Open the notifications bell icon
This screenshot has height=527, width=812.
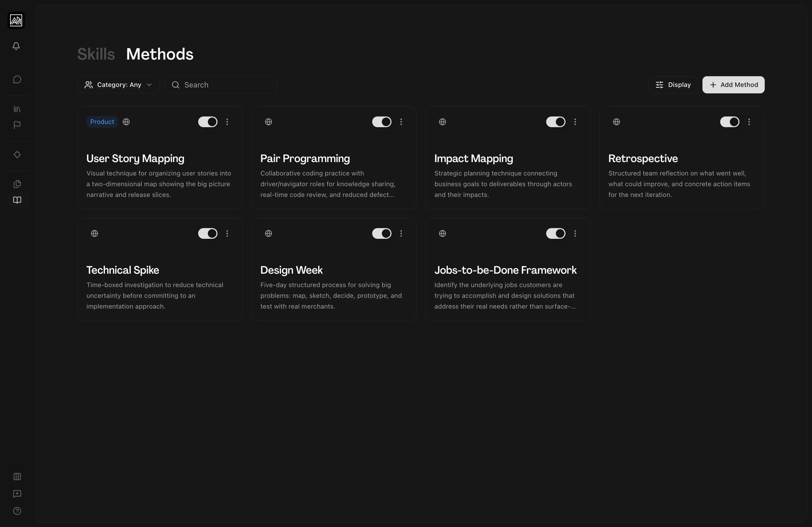(16, 46)
